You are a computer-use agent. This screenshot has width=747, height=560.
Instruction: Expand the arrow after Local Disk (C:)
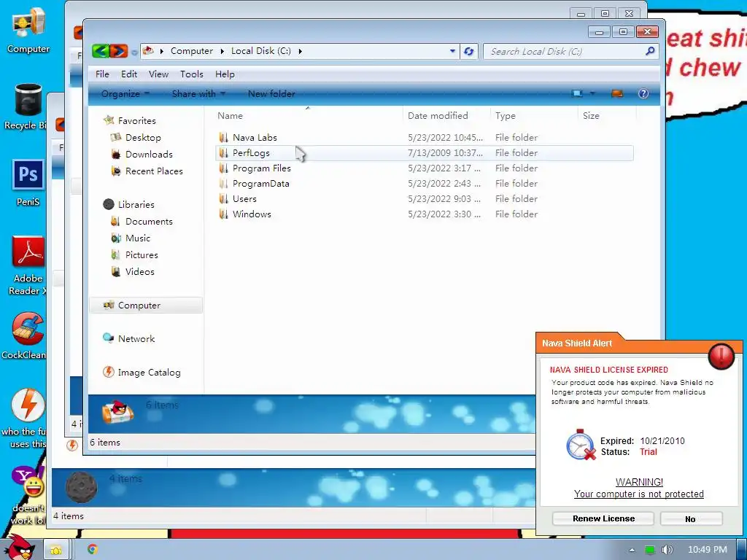pyautogui.click(x=300, y=51)
